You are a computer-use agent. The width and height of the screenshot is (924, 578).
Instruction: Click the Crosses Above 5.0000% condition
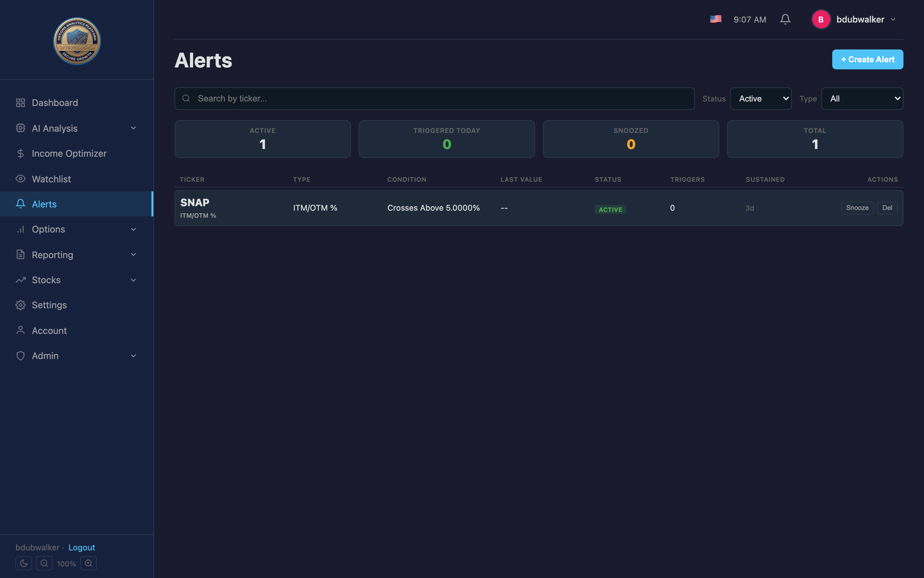coord(433,208)
